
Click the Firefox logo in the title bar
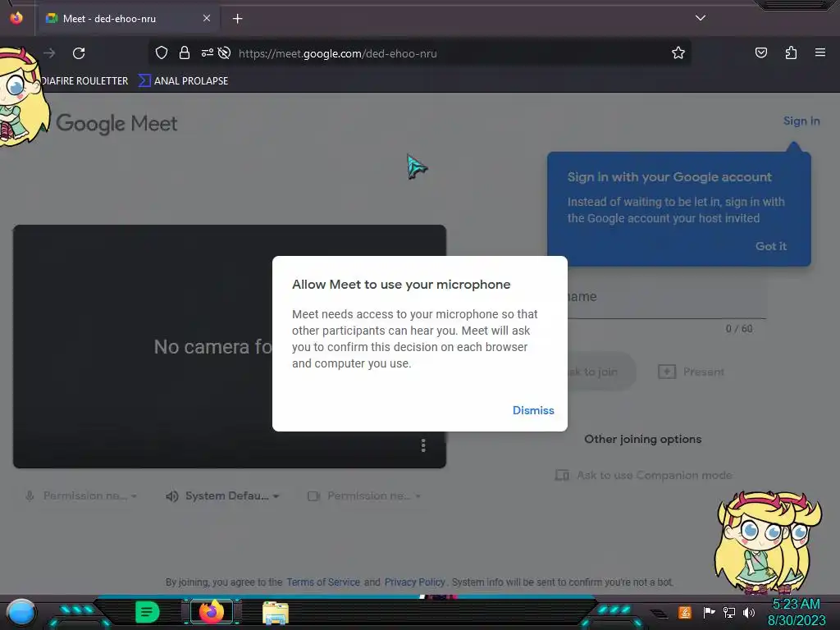coord(16,18)
